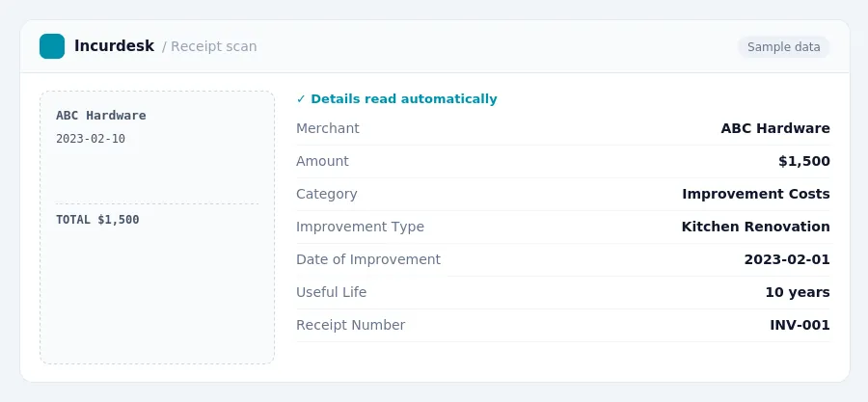Screen dimensions: 868x402
Task: Click the Sample data badge
Action: pos(783,47)
